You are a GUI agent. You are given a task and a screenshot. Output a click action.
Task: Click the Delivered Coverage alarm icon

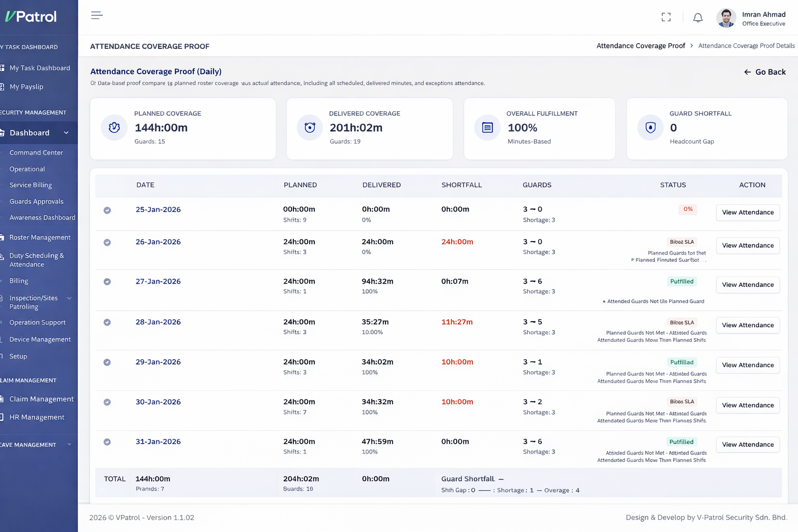[x=310, y=127]
